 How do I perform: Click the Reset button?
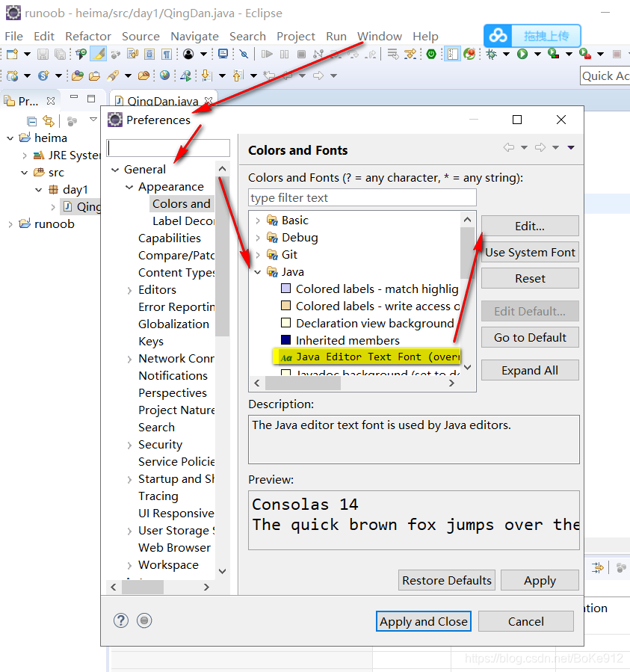pos(530,278)
